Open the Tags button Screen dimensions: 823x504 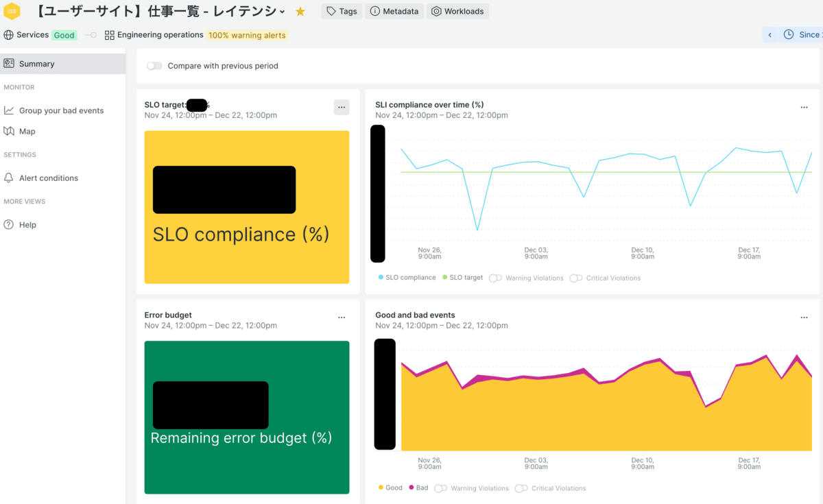pos(342,11)
